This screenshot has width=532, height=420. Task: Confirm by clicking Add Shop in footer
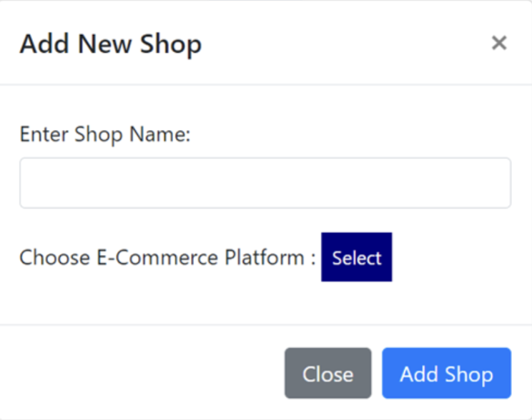click(446, 374)
